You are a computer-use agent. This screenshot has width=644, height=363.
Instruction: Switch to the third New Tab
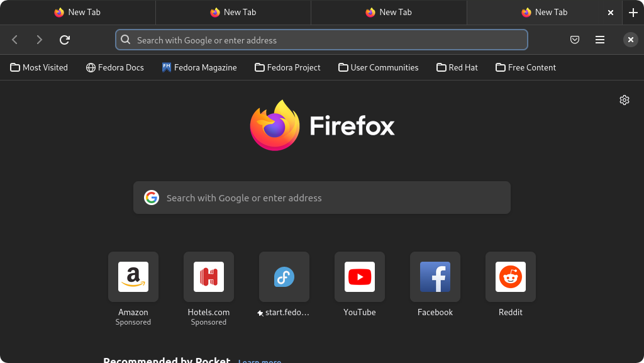tap(389, 13)
